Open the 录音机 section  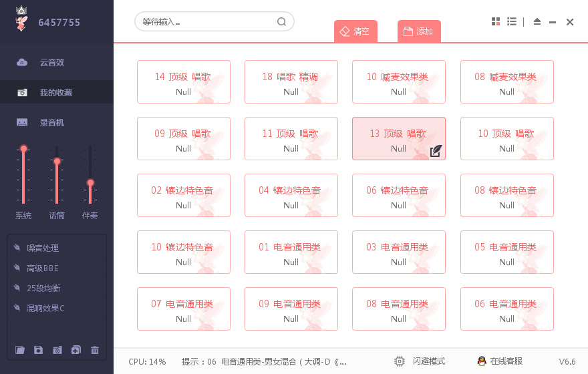click(x=51, y=122)
